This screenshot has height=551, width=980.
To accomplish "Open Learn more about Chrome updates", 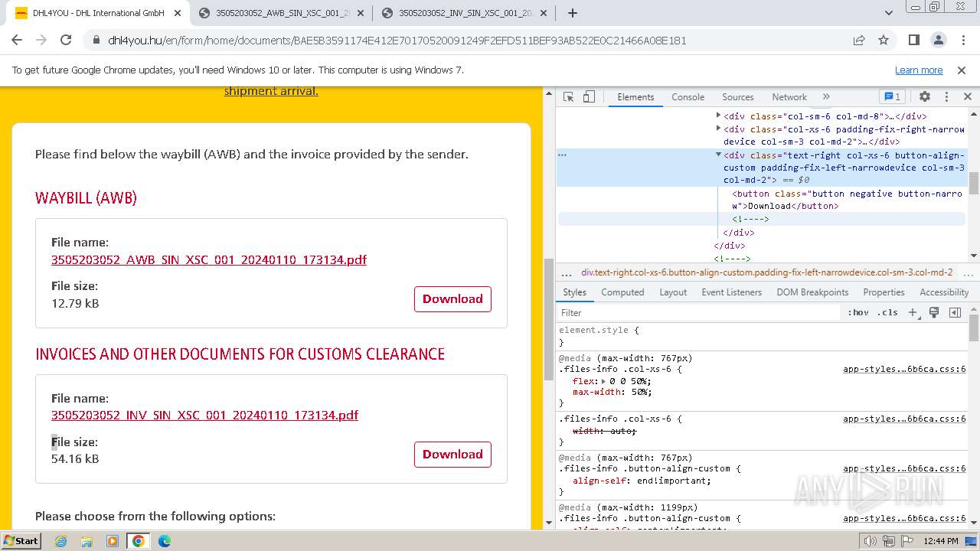I will point(919,70).
